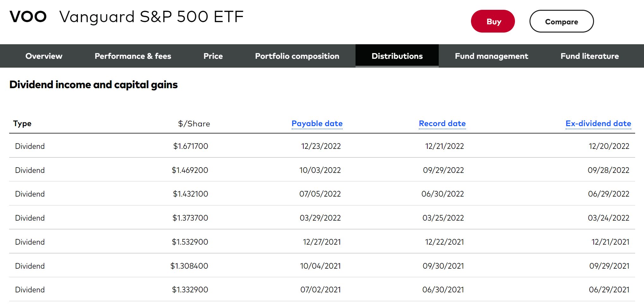Click the Payable date column link
Screen dimensions: 644x305
(x=317, y=124)
